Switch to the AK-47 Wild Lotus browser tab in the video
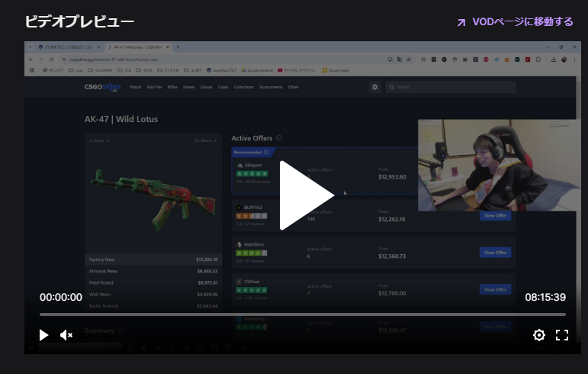Screen dimensions: 588x374 [x=138, y=47]
